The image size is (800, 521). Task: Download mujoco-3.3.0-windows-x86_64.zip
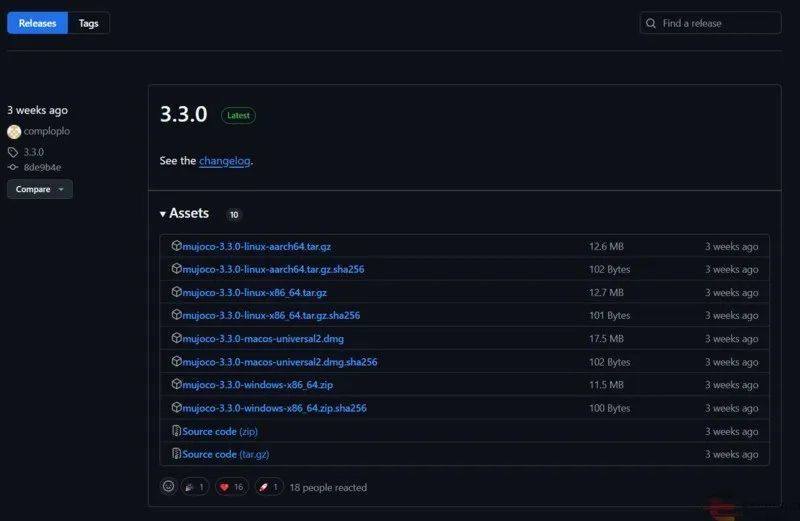point(258,385)
